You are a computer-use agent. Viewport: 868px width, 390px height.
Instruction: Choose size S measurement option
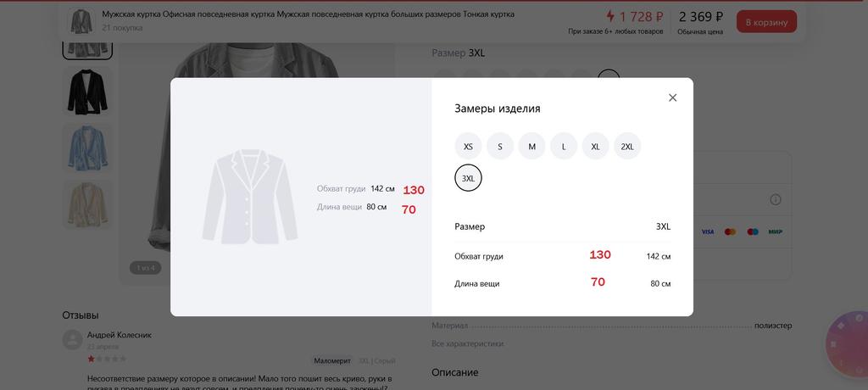(500, 146)
